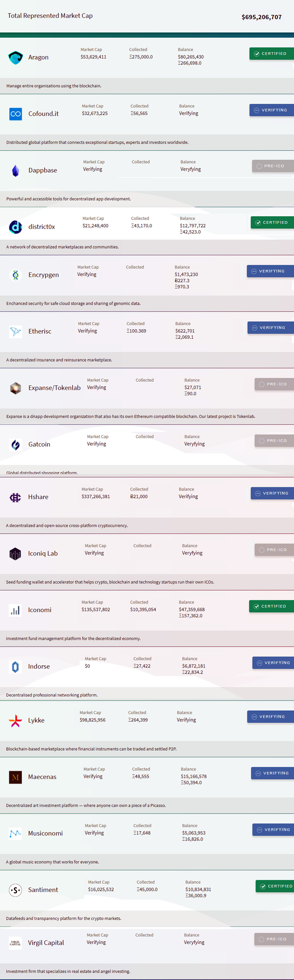Click Aragon's Certified badge
This screenshot has width=294, height=980.
(x=271, y=54)
